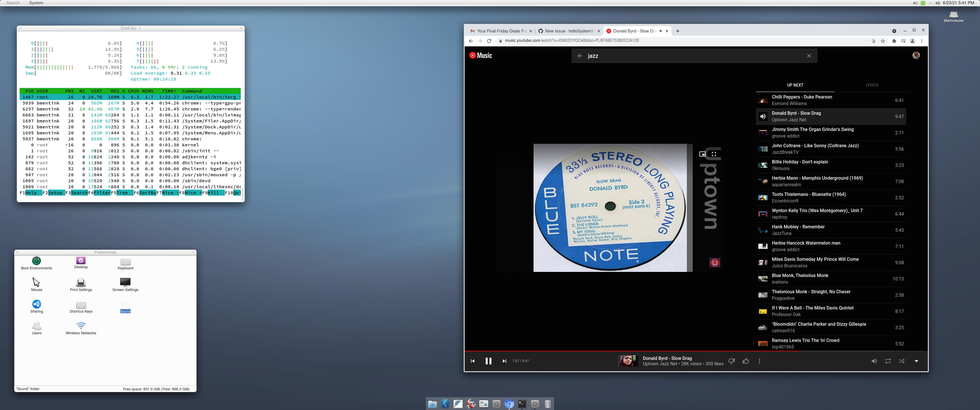Viewport: 980px width, 410px height.
Task: Switch to the Lyrics tab
Action: pyautogui.click(x=871, y=85)
